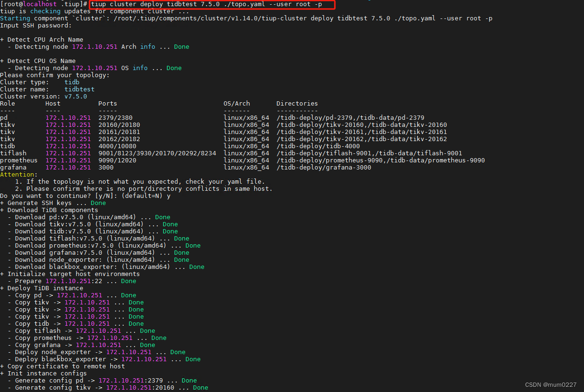This screenshot has height=392, width=584.
Task: Click tiflash ports '9001/8123/3930/20170/20292/8234'
Action: pyautogui.click(x=157, y=153)
